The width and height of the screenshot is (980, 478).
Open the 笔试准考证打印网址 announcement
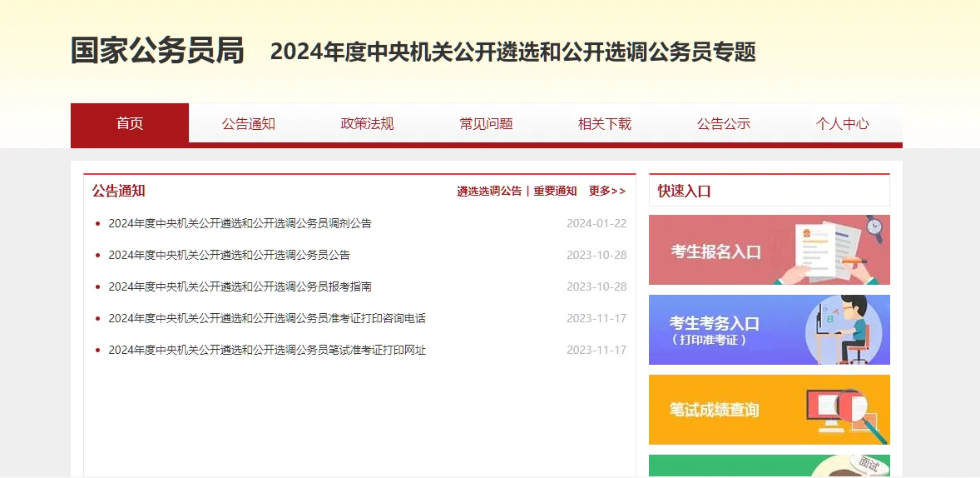(x=267, y=350)
